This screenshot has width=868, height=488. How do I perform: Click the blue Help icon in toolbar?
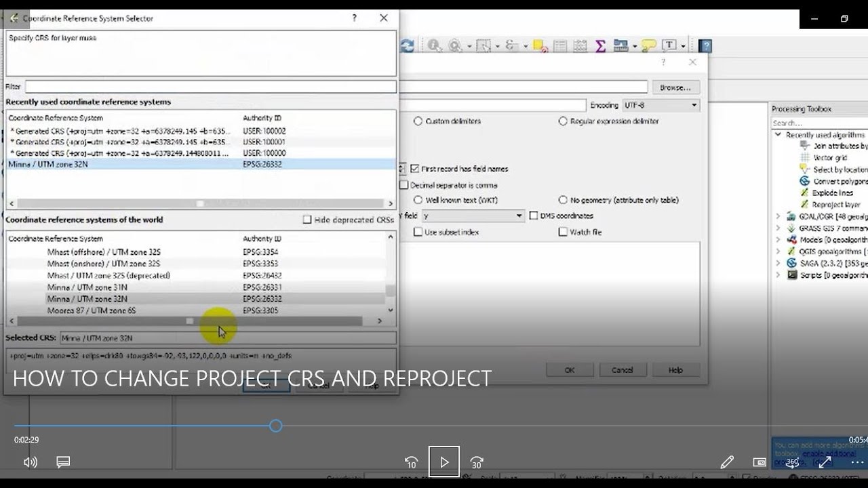click(x=705, y=46)
